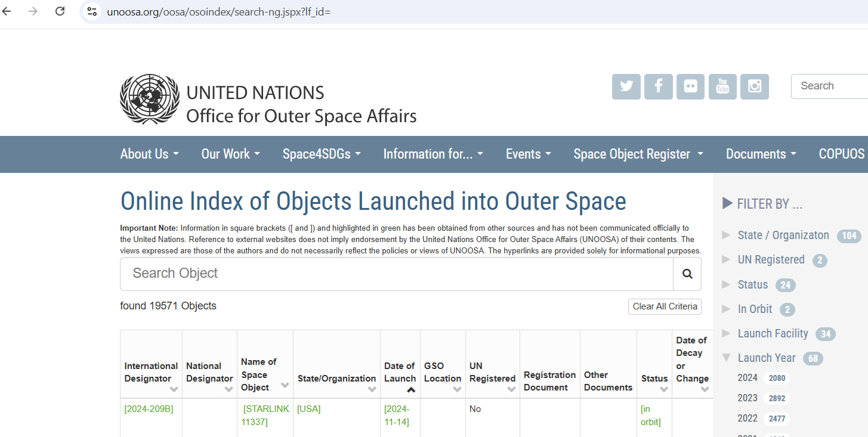Open About Us dropdown menu
Image resolution: width=868 pixels, height=437 pixels.
[150, 154]
